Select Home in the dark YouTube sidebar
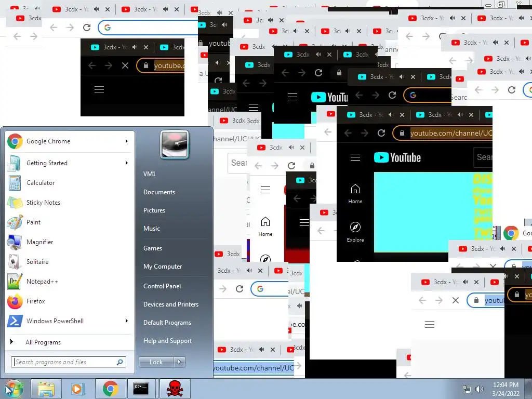 point(355,194)
